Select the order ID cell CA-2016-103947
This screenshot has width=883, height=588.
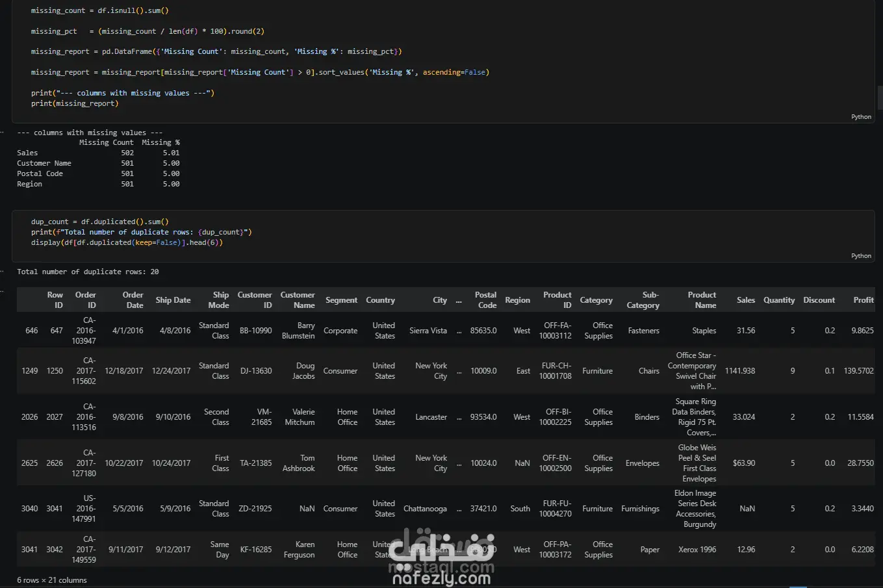84,331
